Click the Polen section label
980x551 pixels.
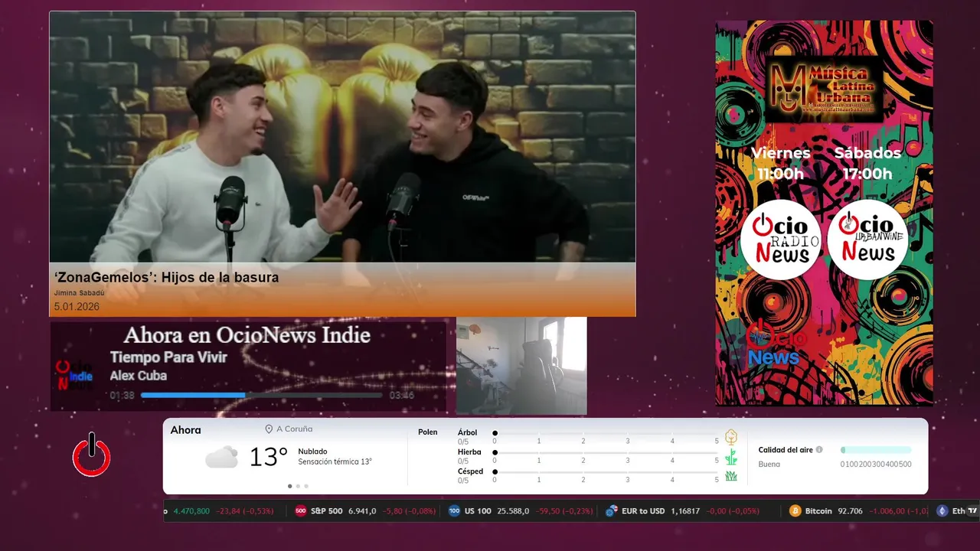tap(428, 432)
